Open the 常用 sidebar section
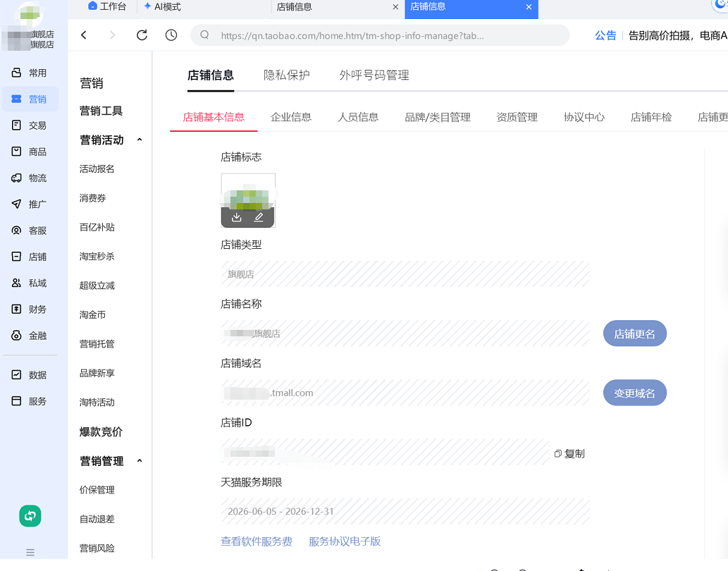The width and height of the screenshot is (728, 571). click(30, 73)
